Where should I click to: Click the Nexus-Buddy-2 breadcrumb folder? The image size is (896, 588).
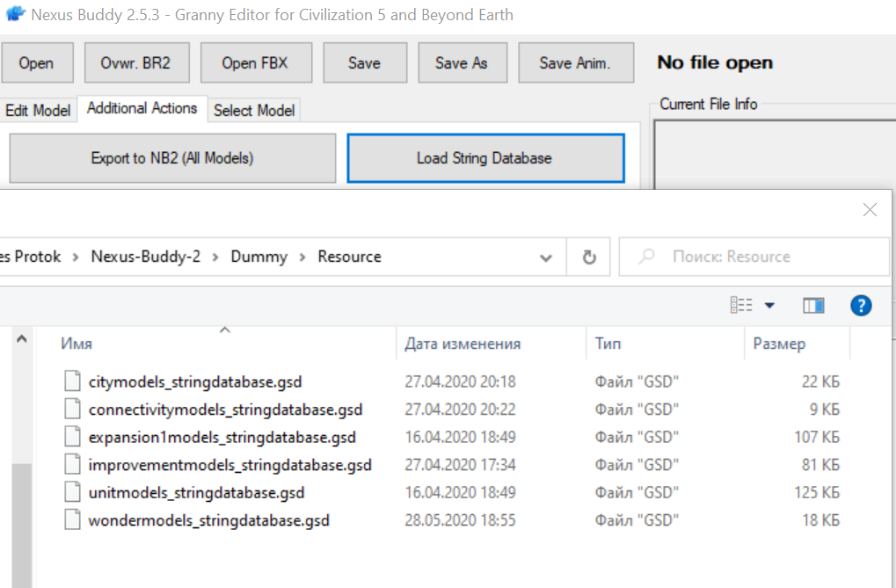(x=146, y=257)
